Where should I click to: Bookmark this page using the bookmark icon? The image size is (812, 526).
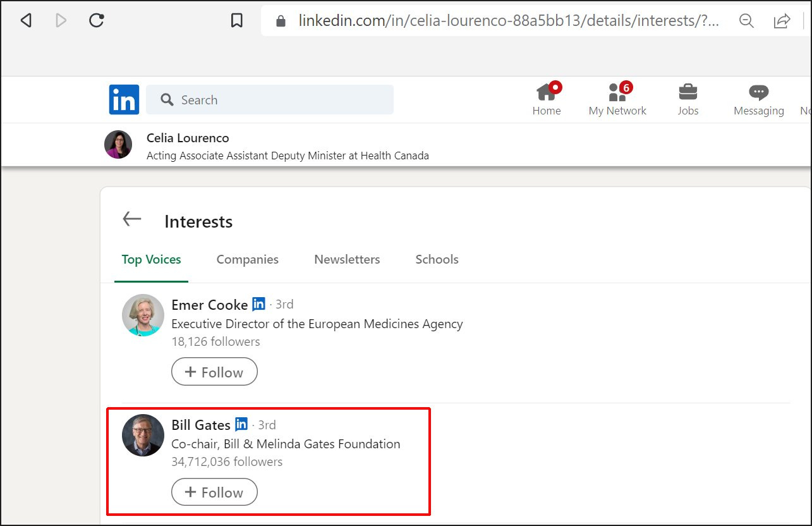(237, 21)
